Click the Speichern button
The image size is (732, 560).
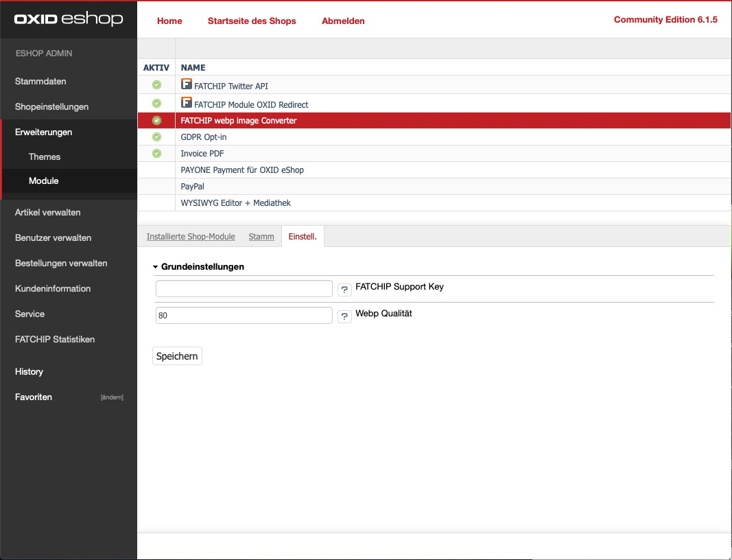point(177,355)
